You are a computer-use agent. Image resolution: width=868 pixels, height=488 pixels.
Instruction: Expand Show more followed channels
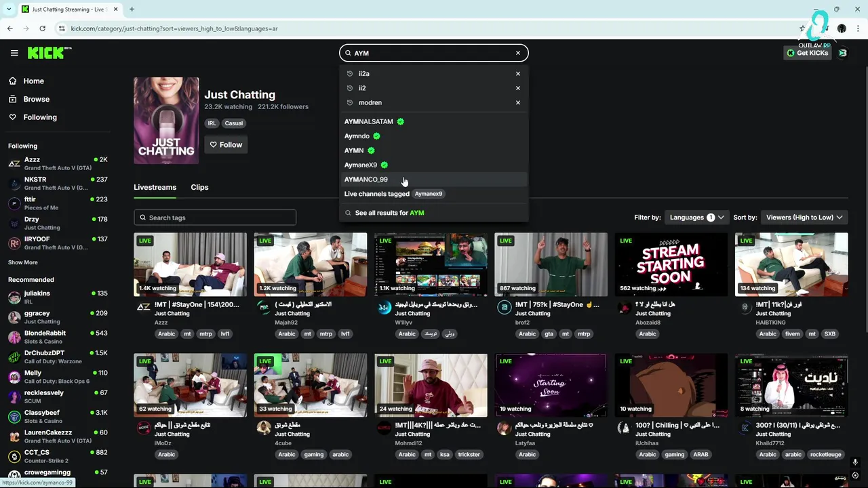tap(23, 262)
